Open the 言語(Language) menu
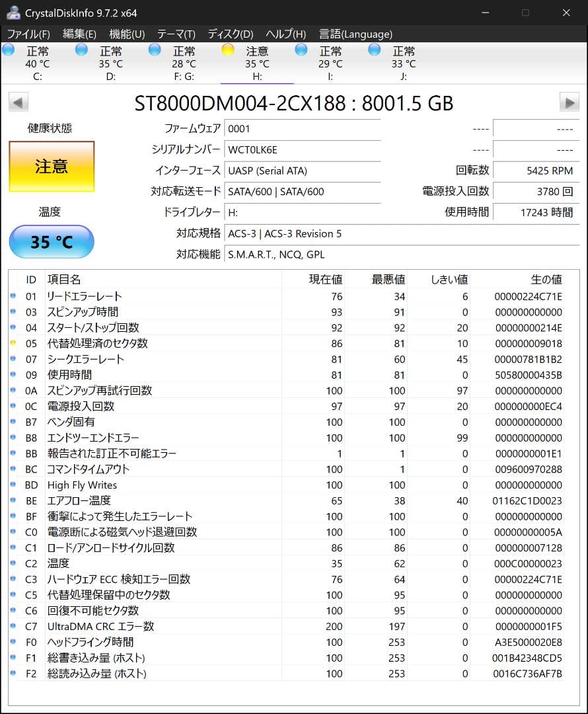 (x=356, y=34)
